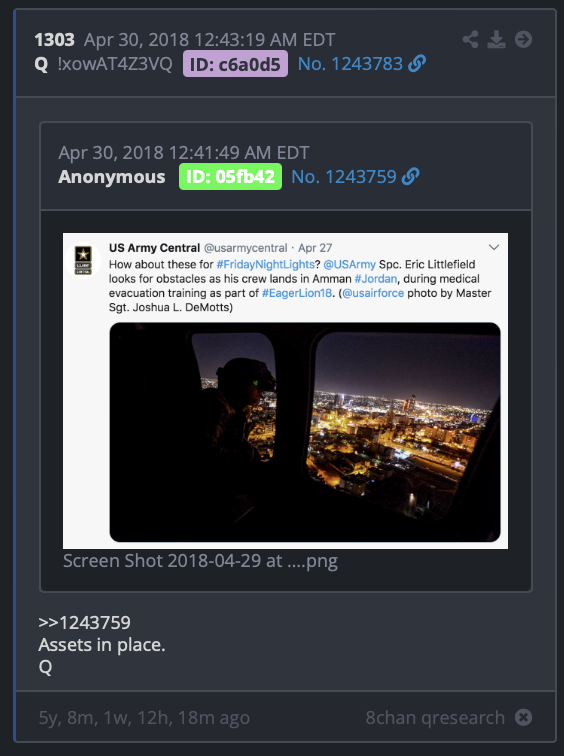
Task: Select the green ID: 05fb42 badge
Action: pyautogui.click(x=230, y=176)
